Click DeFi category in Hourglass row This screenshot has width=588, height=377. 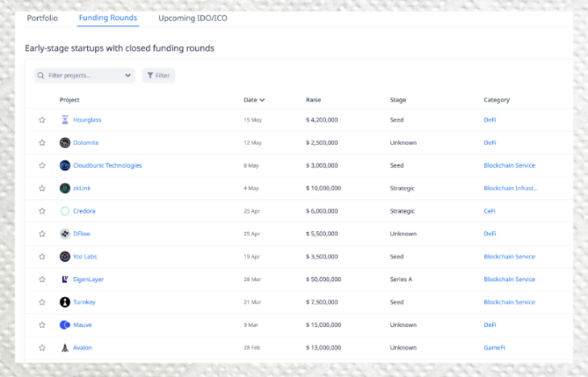click(490, 120)
